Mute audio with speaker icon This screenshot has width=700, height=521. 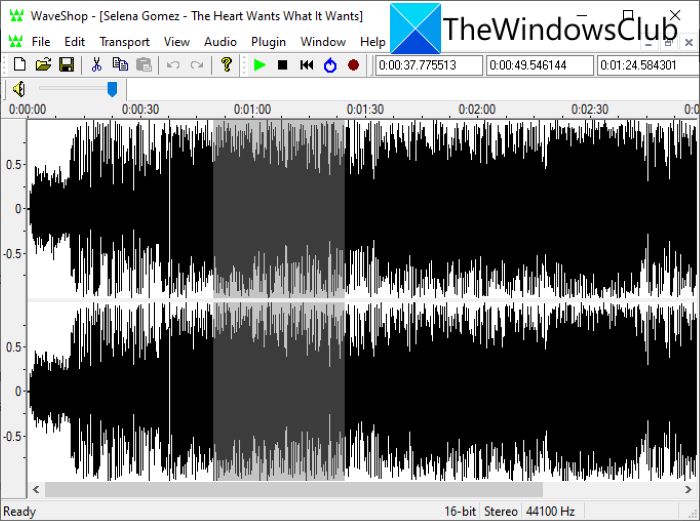pos(20,89)
